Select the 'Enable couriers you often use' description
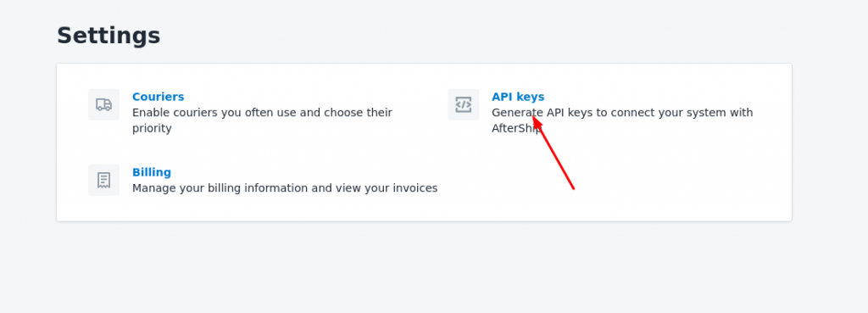Image resolution: width=868 pixels, height=313 pixels. click(262, 120)
